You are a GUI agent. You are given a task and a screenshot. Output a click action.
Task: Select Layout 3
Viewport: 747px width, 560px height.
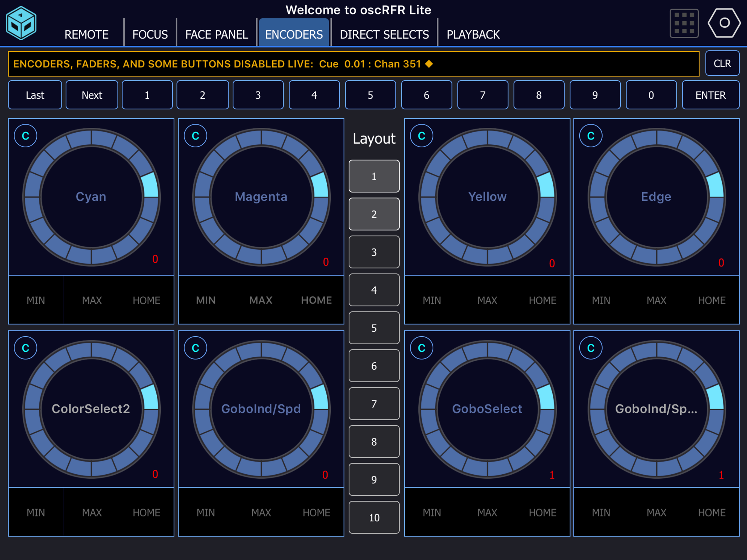click(x=374, y=252)
